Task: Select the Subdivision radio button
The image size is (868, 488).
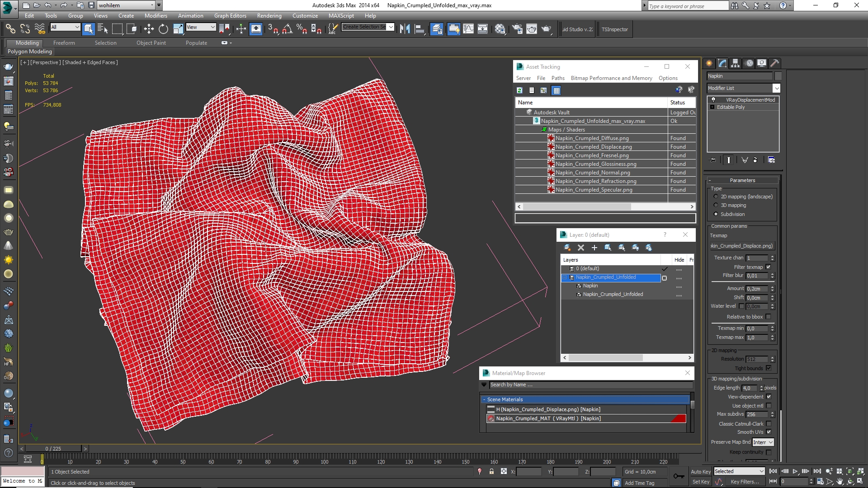Action: point(716,214)
